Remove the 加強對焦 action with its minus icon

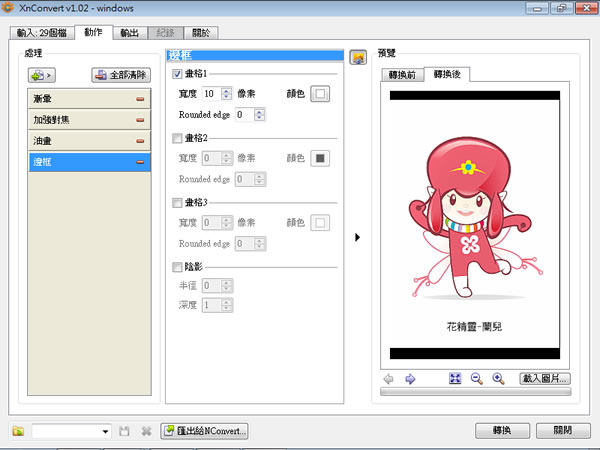pos(140,119)
